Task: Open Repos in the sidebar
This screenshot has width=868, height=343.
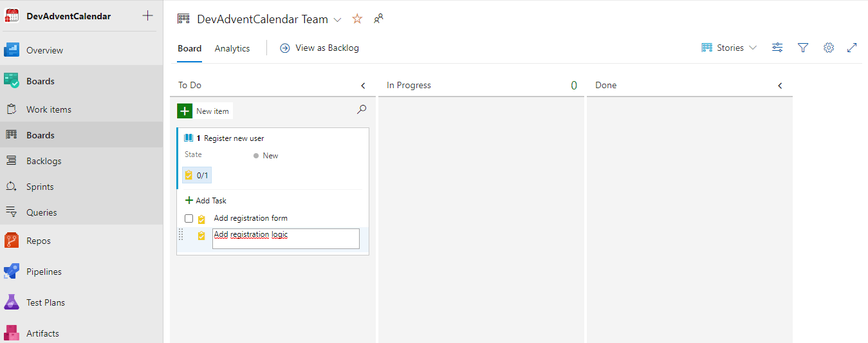Action: (x=39, y=241)
